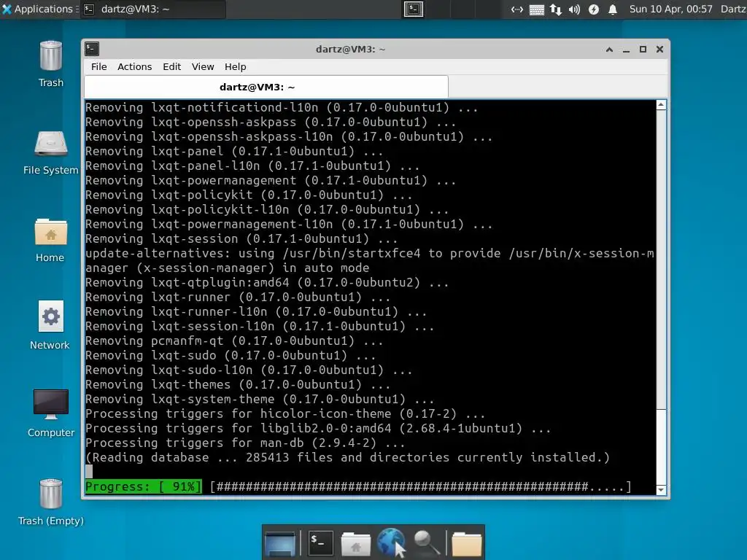Roll up the terminal window with arrow button
Image resolution: width=747 pixels, height=560 pixels.
(x=609, y=49)
